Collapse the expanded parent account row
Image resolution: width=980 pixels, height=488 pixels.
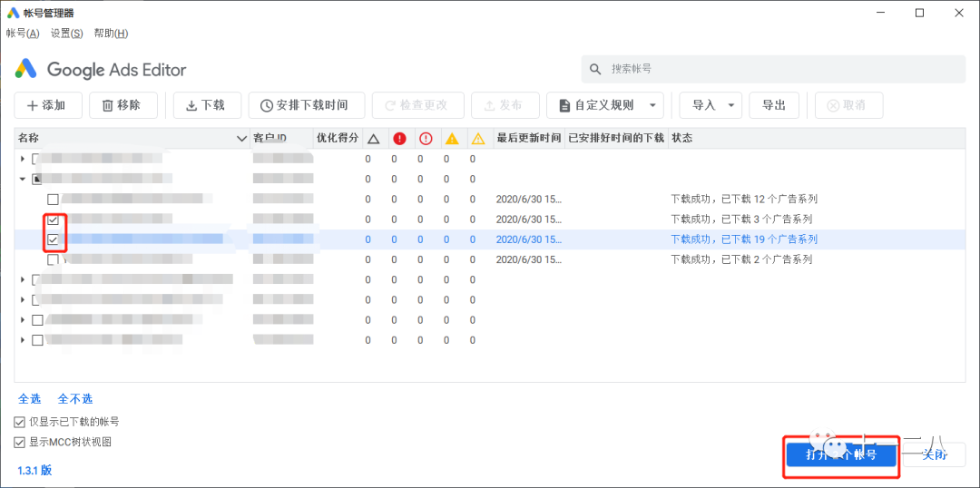point(23,180)
